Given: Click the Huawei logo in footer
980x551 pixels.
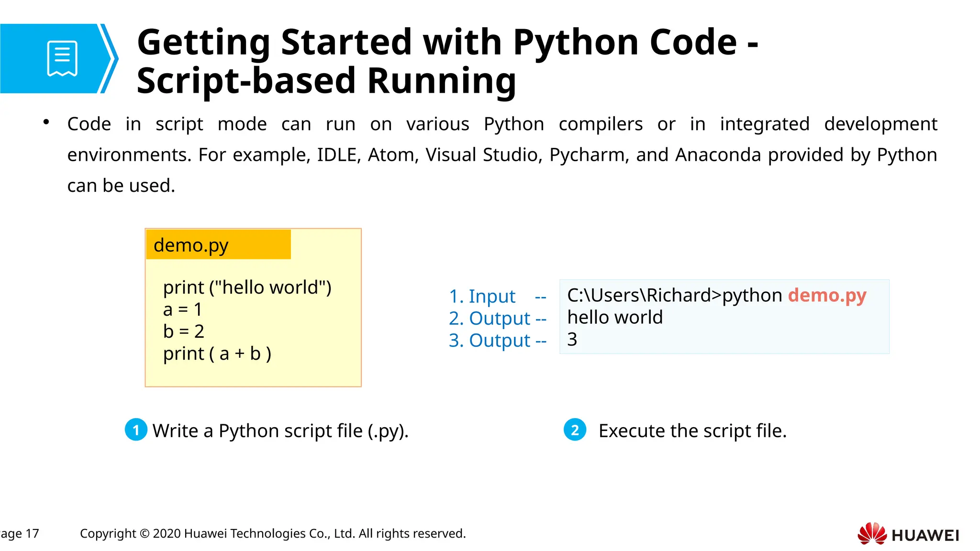Looking at the screenshot, I should pyautogui.click(x=908, y=534).
